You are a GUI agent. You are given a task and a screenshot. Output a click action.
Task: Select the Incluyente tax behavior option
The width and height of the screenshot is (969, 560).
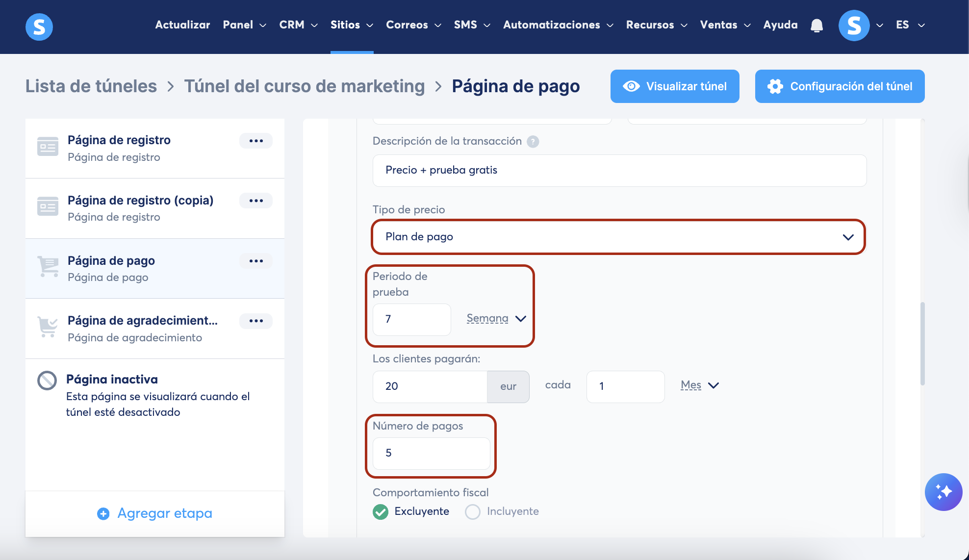click(x=473, y=511)
